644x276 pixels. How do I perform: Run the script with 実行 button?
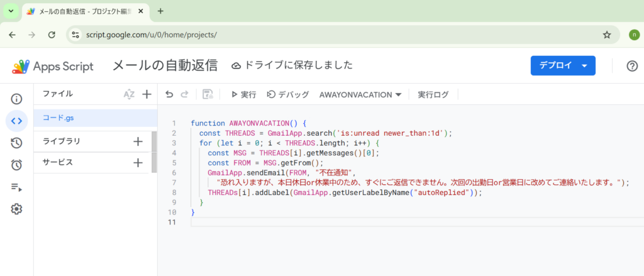(x=243, y=94)
